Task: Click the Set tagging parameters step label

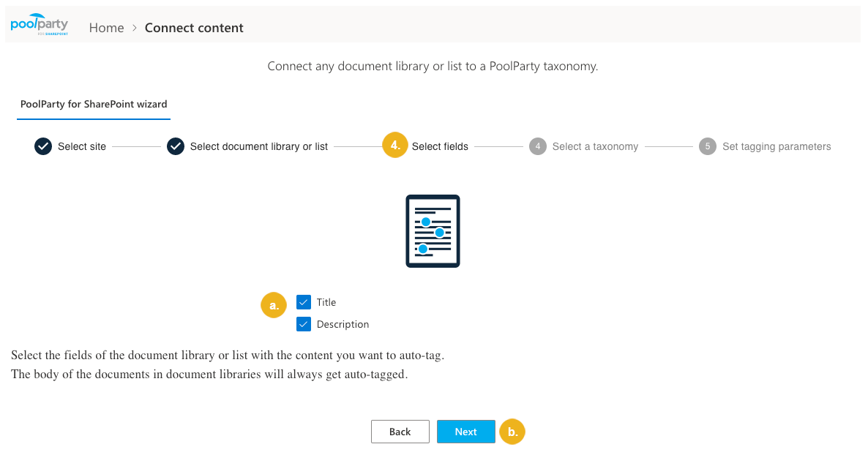Action: (x=777, y=146)
